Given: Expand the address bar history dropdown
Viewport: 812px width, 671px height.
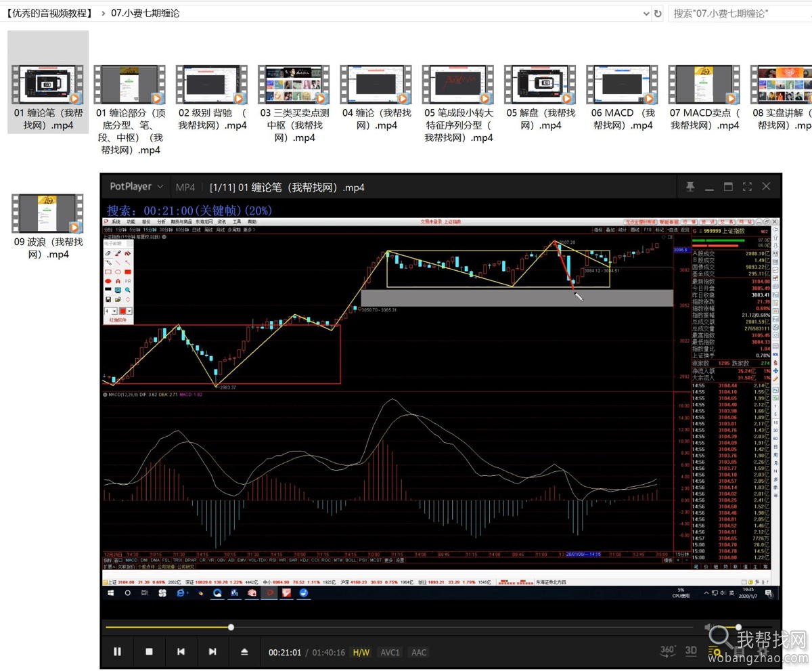Looking at the screenshot, I should (x=645, y=14).
